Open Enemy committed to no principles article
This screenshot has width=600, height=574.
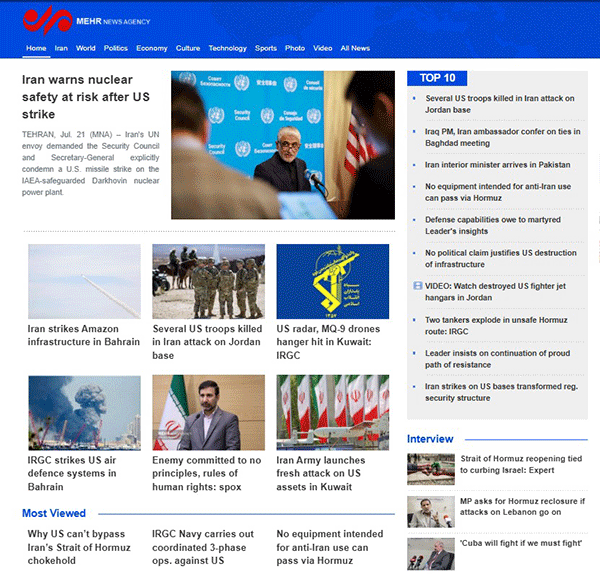click(207, 473)
